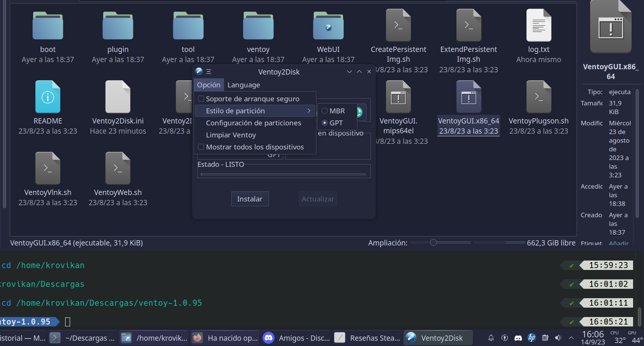The image size is (644, 346).
Task: Select the VentoyPlugson.sh script icon
Action: pyautogui.click(x=539, y=97)
